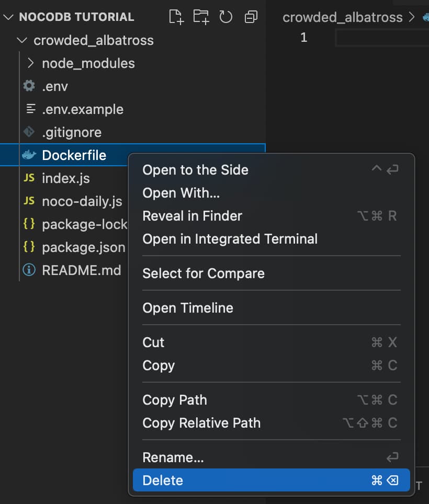
Task: Click the JS icon beside index.js
Action: [x=29, y=178]
